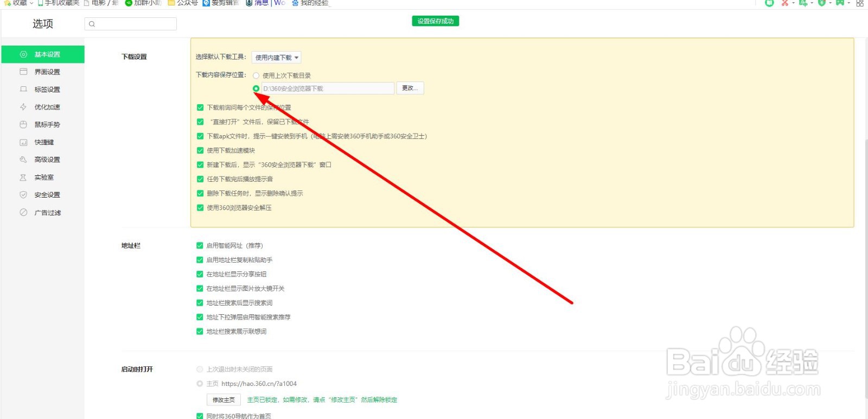Open the 手机收藏夹 bookmark

coord(59,3)
